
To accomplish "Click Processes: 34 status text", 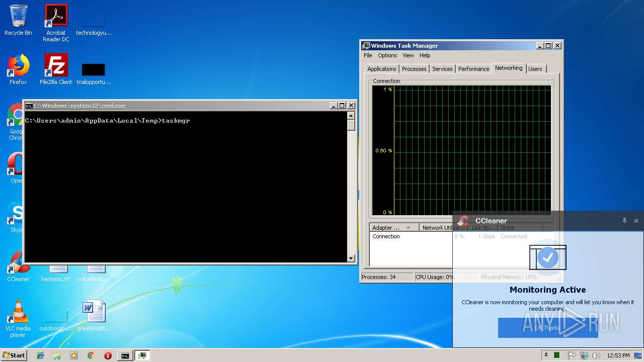I will [378, 277].
